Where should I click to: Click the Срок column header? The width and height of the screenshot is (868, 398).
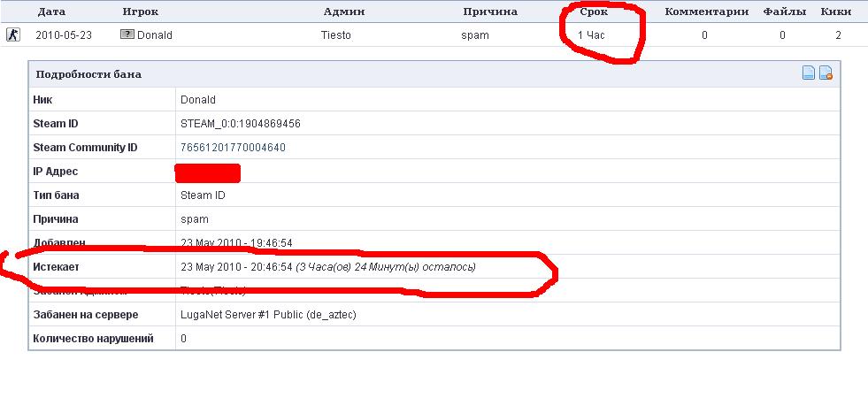click(594, 11)
